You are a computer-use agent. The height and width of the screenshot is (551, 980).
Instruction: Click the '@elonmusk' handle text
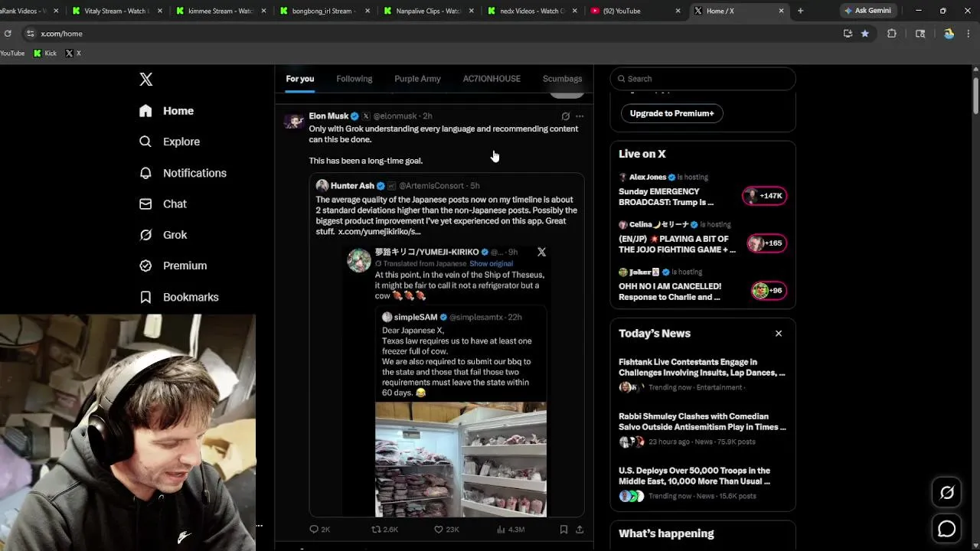point(395,116)
